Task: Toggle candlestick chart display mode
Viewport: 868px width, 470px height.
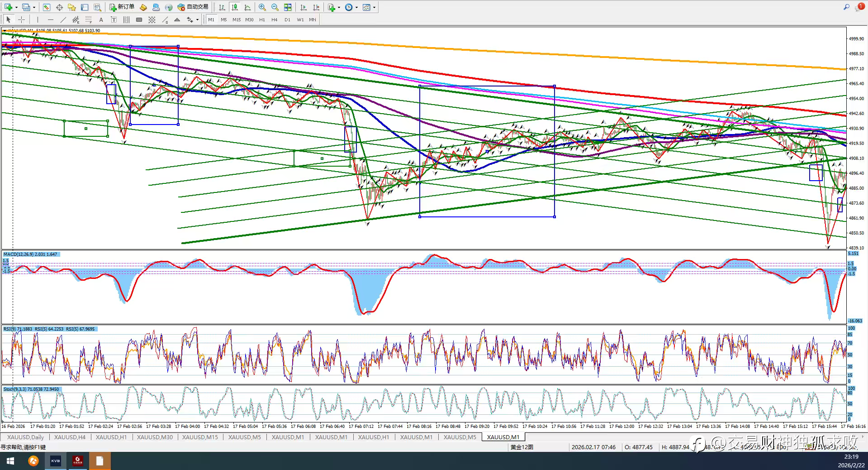Action: point(234,7)
